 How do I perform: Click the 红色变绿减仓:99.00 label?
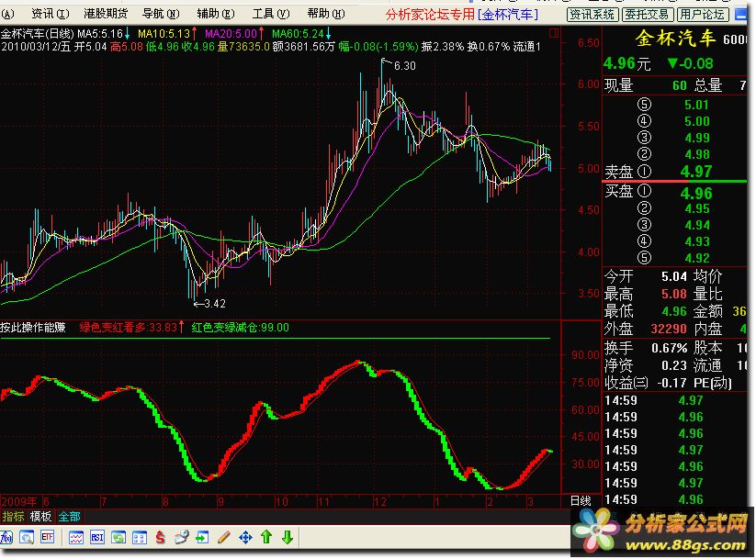(x=240, y=328)
